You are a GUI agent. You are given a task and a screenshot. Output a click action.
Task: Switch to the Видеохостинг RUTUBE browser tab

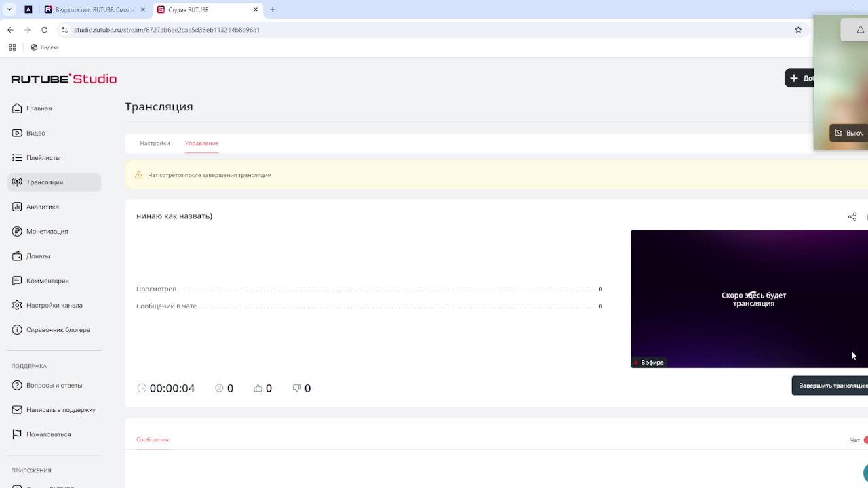point(95,9)
